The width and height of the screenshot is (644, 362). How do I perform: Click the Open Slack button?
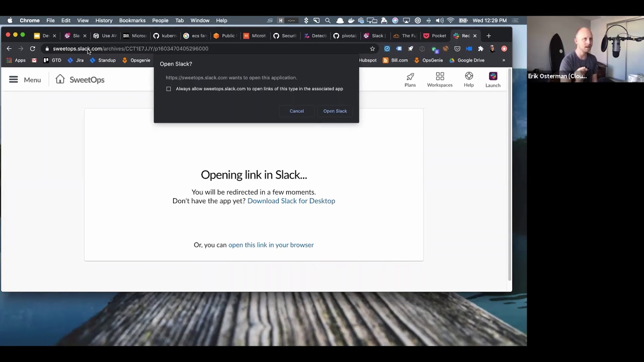[x=335, y=111]
